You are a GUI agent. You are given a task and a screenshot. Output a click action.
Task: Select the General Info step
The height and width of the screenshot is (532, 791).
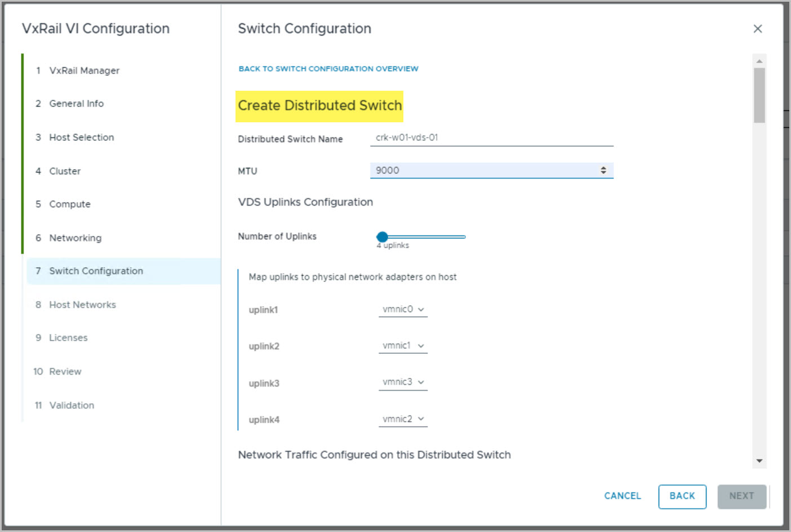(x=76, y=104)
